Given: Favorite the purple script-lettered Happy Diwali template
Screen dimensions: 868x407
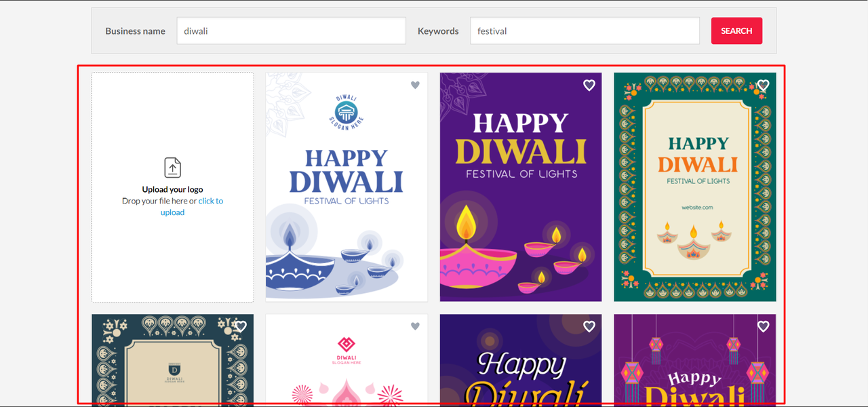Looking at the screenshot, I should point(589,326).
